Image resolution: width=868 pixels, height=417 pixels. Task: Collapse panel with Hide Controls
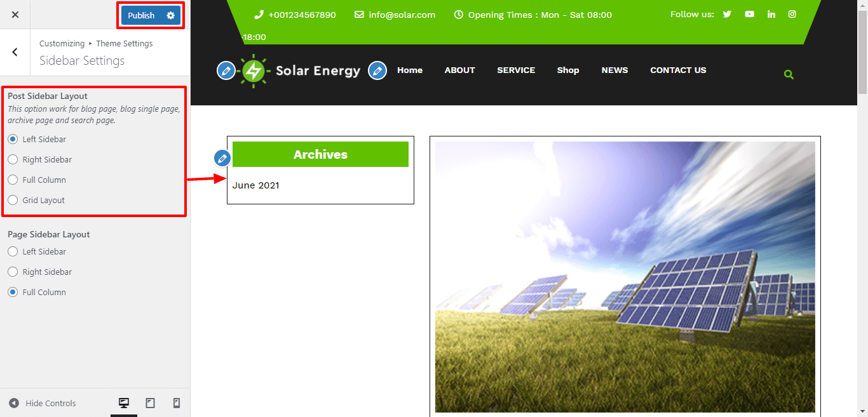coord(43,403)
